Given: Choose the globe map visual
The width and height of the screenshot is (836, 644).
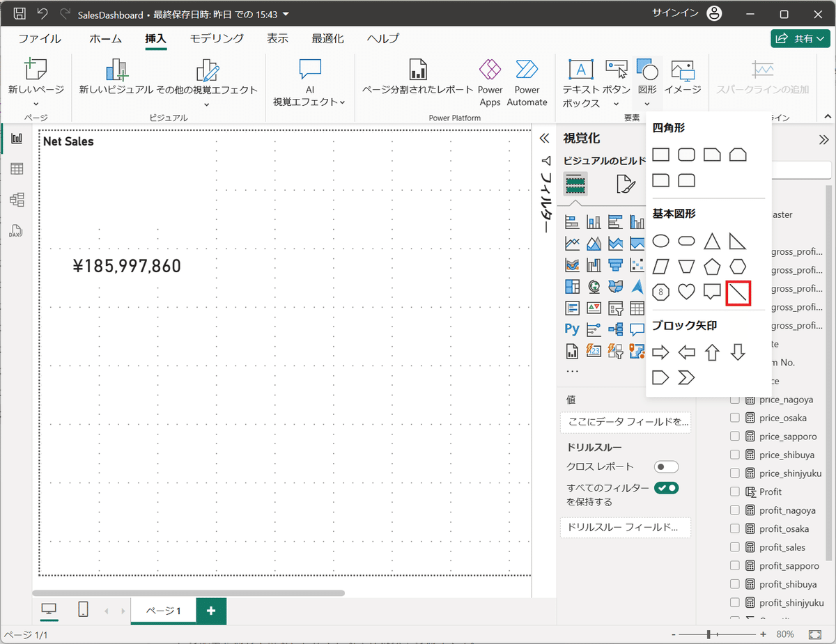Looking at the screenshot, I should tap(594, 286).
